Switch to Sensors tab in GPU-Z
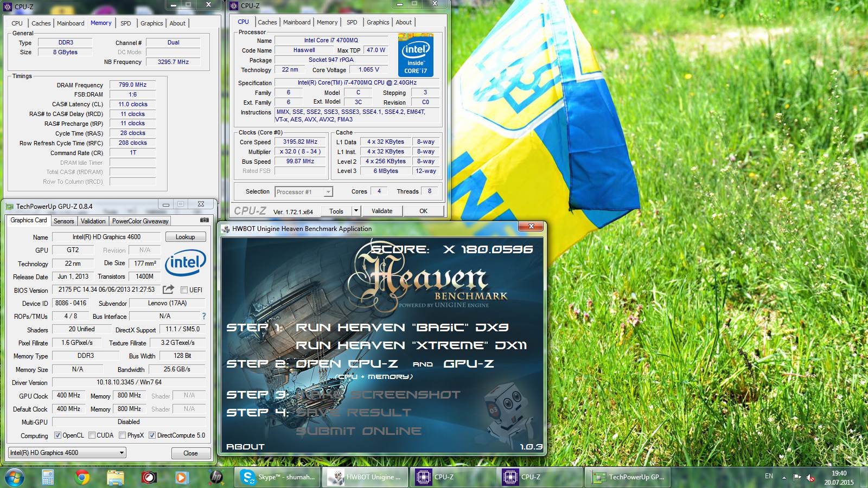 click(63, 221)
